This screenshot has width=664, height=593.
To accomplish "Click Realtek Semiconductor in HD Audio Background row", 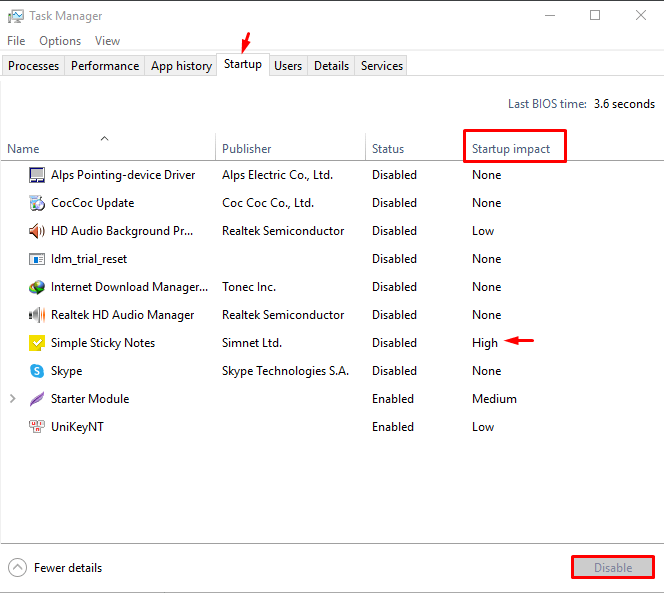I will point(283,231).
